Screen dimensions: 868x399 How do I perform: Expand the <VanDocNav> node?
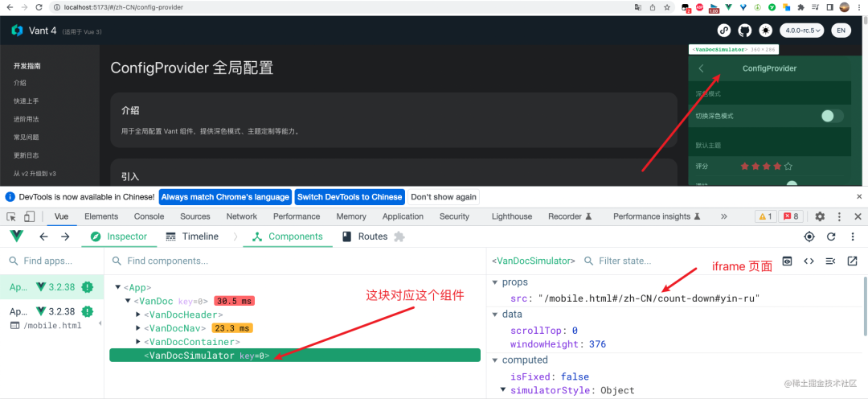coord(138,328)
